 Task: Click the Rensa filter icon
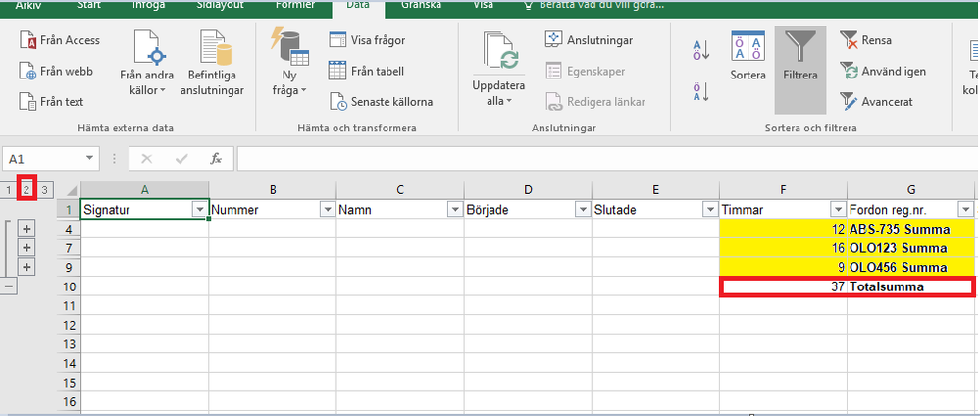click(850, 40)
